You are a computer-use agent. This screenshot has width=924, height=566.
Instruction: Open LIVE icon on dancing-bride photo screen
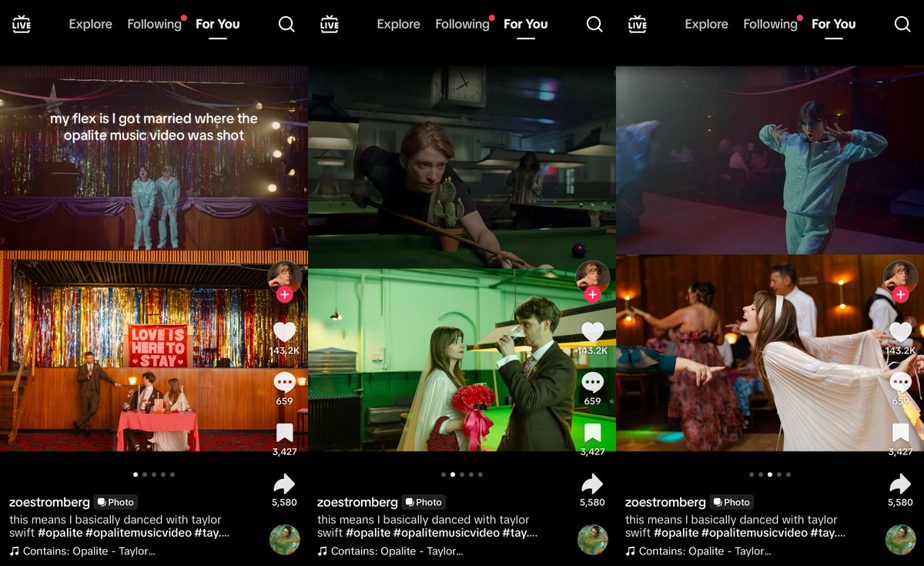pos(638,24)
